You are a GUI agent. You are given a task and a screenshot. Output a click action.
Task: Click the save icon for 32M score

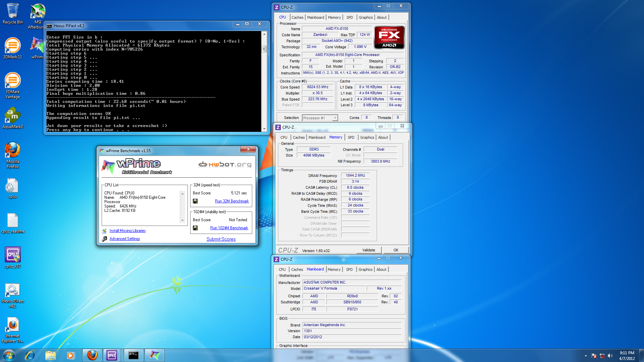(x=195, y=201)
